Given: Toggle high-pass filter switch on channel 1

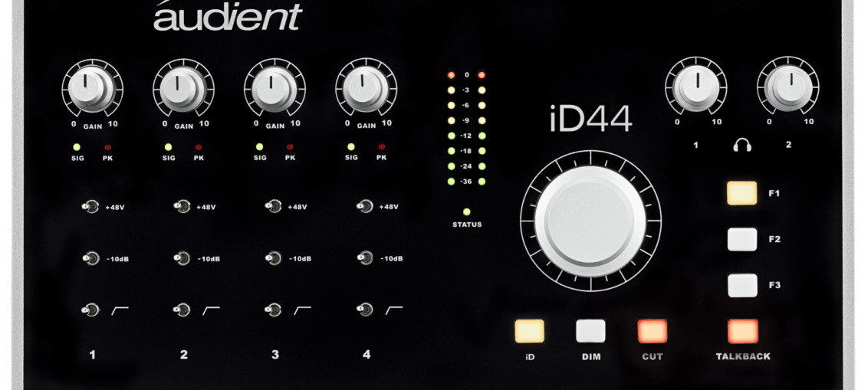Looking at the screenshot, I should [x=91, y=310].
